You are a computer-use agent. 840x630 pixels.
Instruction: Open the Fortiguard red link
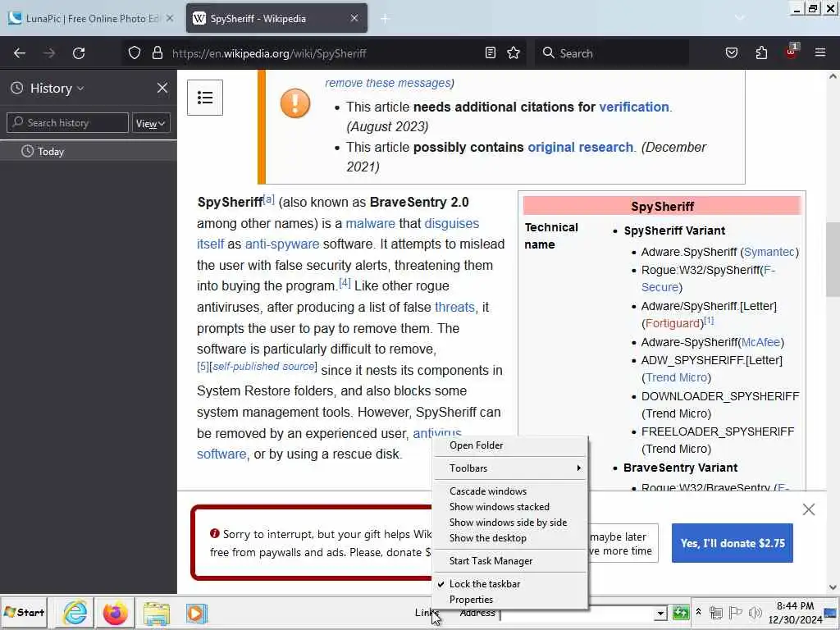tap(673, 323)
